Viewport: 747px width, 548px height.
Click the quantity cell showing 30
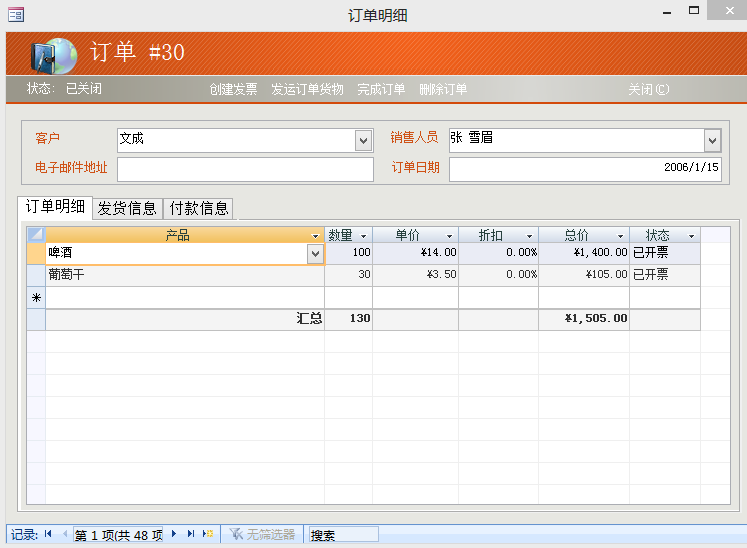coord(349,275)
